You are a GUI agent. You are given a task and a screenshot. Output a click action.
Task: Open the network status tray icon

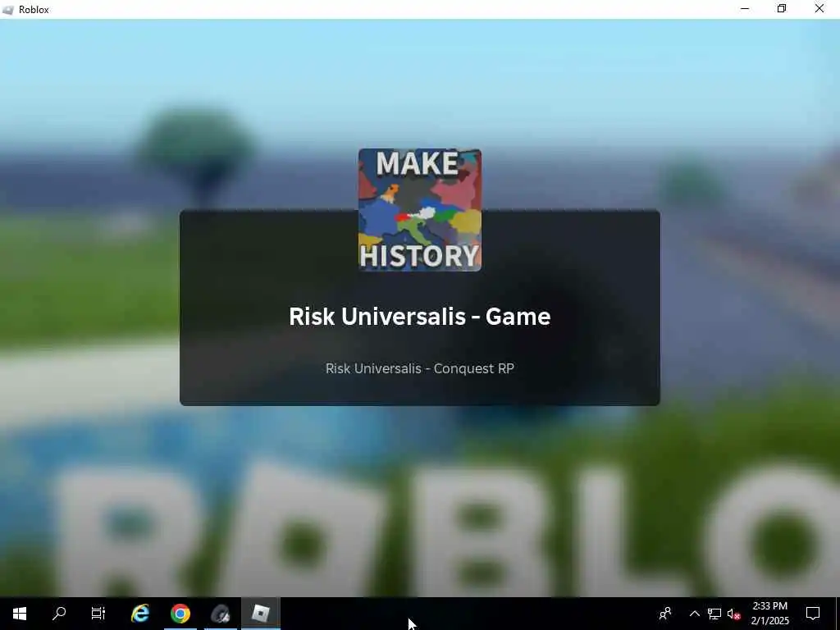pyautogui.click(x=714, y=614)
